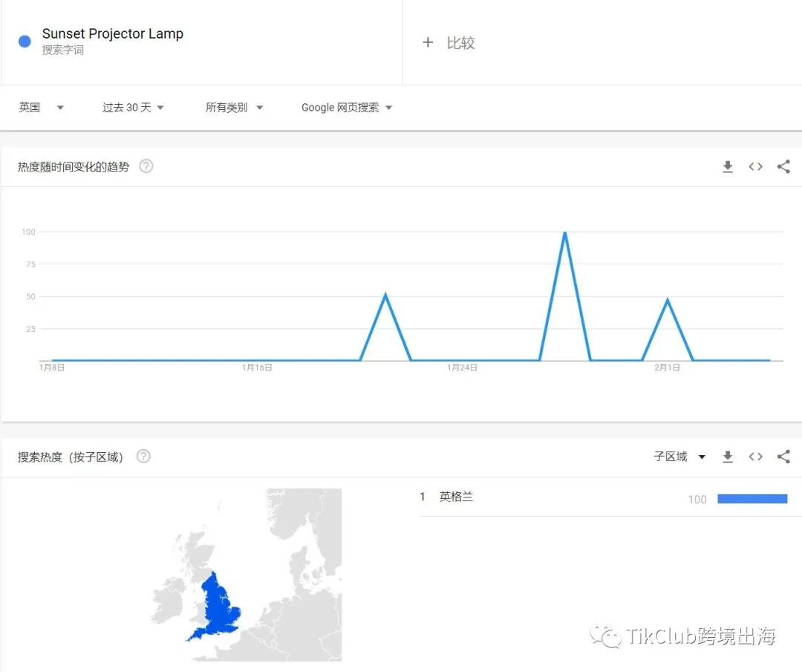Download the subregion interest data
802x672 pixels.
pyautogui.click(x=727, y=457)
